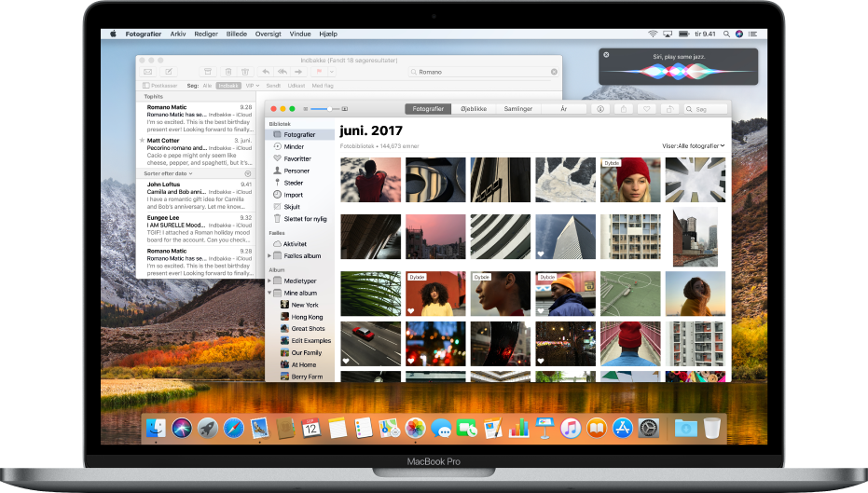Open the Eungee Lee email
The width and height of the screenshot is (868, 493).
click(198, 228)
